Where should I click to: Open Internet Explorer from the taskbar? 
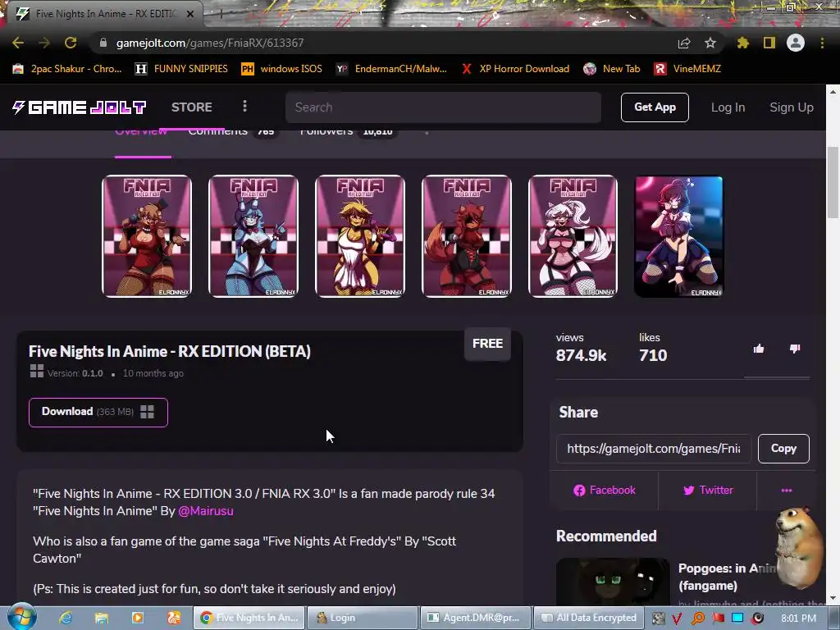point(66,618)
